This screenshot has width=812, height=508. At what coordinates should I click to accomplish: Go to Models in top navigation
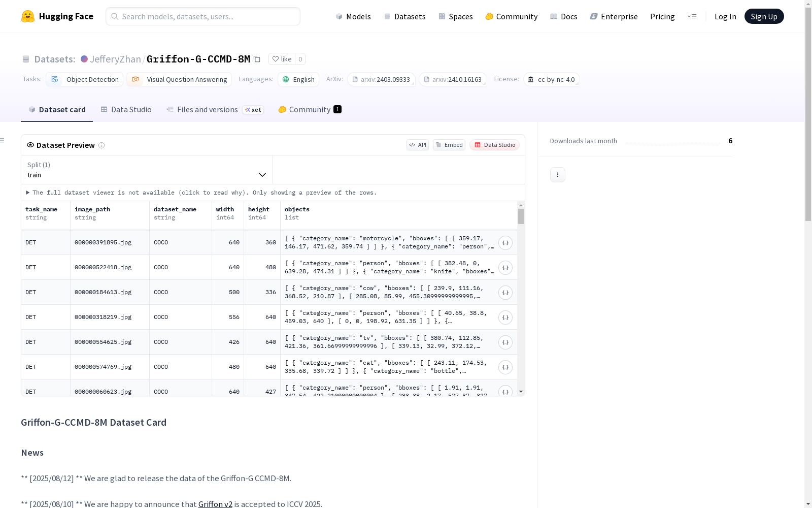coord(353,16)
